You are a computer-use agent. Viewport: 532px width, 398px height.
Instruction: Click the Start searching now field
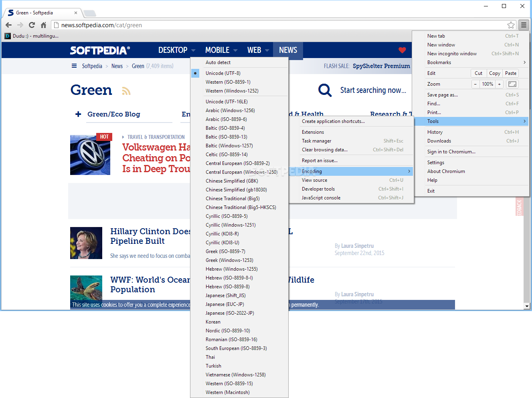373,90
